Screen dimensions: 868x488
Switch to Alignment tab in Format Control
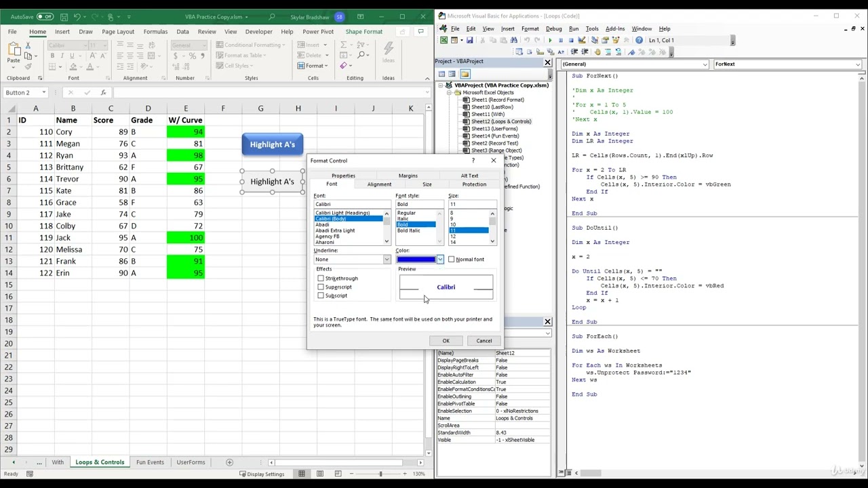(x=379, y=184)
